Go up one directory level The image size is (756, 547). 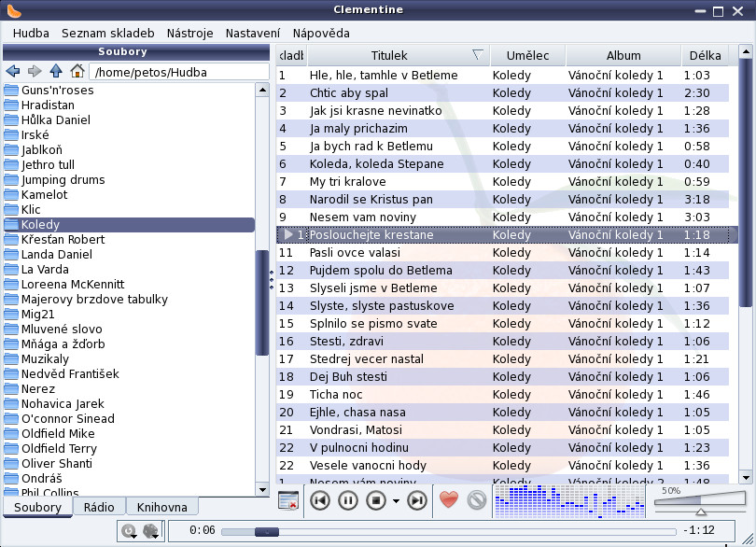[56, 71]
